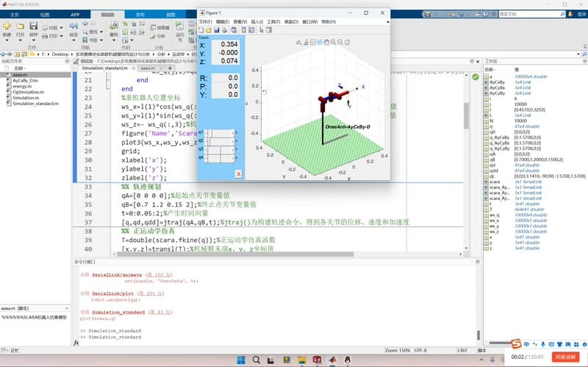Screen dimensions: 588x367
Task: Open the Sogou input method S icon
Action: point(517,343)
